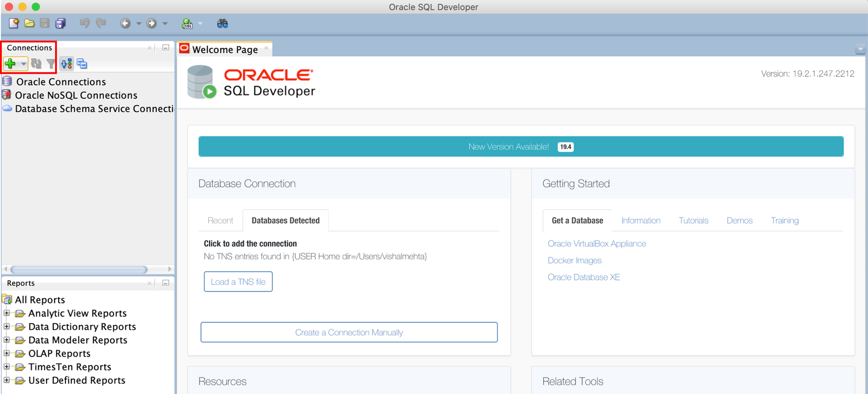
Task: Click the Load a TNS file button
Action: coord(238,282)
